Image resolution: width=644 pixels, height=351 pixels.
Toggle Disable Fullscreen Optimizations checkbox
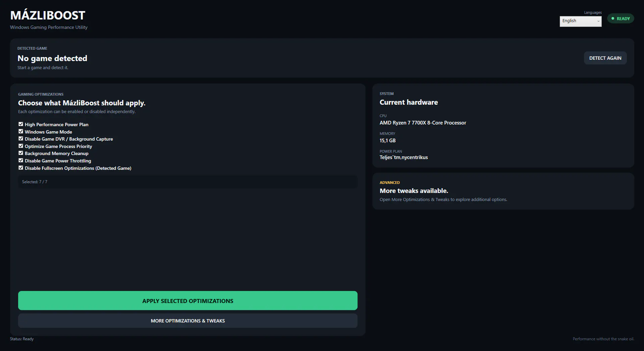click(x=21, y=168)
